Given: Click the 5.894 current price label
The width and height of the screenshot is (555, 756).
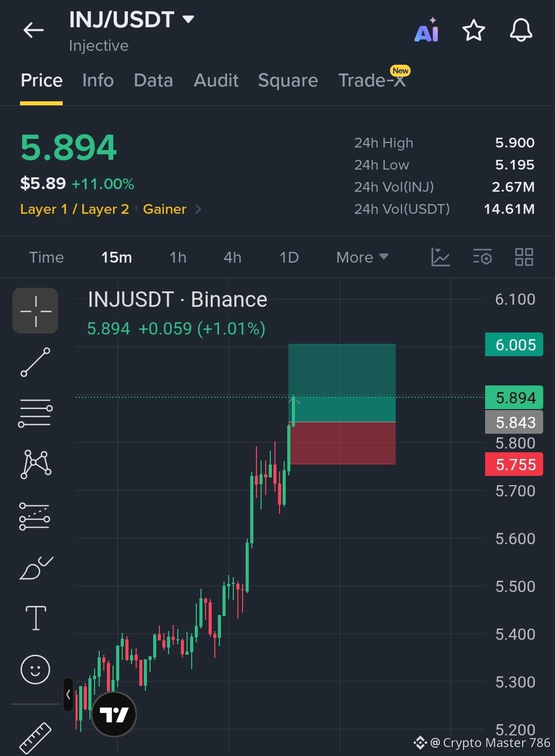Looking at the screenshot, I should point(514,397).
